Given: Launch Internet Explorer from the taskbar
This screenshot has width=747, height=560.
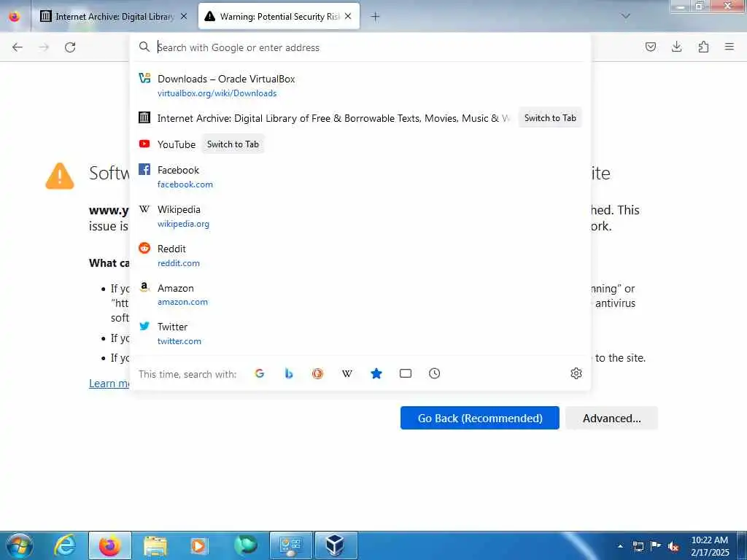Looking at the screenshot, I should [65, 545].
